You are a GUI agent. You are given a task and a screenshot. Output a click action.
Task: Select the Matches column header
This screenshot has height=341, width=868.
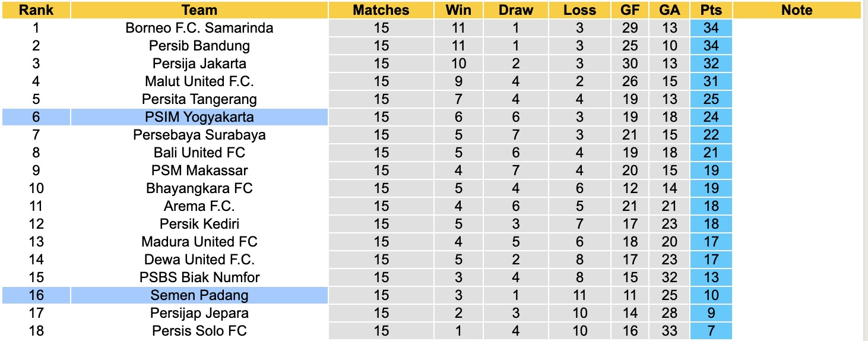pos(381,10)
